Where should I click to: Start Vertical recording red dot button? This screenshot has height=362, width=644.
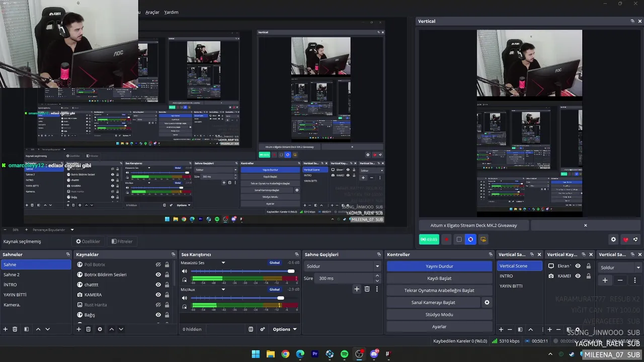(446, 239)
